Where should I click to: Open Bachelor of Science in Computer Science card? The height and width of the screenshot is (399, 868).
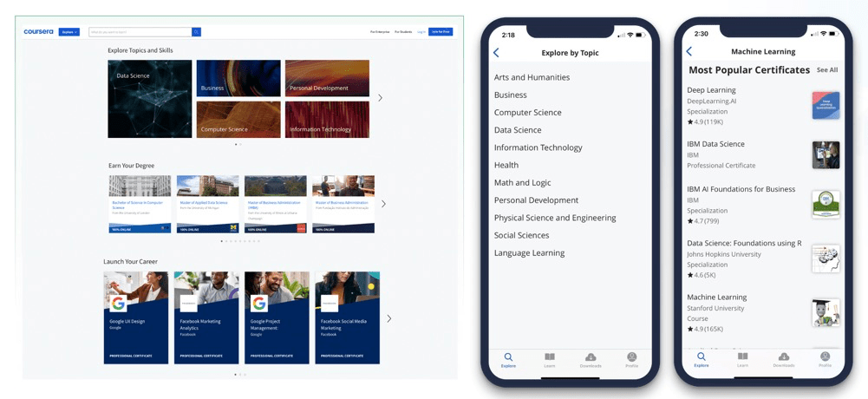pos(140,204)
